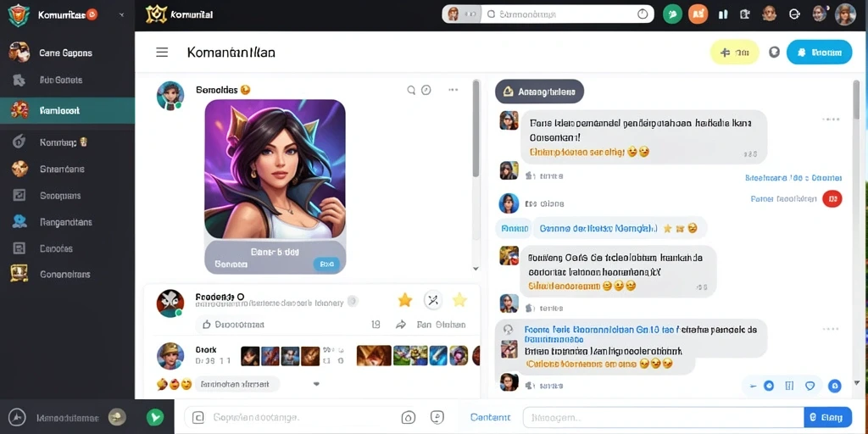
Task: Click the window-shaped icon in top bar
Action: click(x=746, y=15)
